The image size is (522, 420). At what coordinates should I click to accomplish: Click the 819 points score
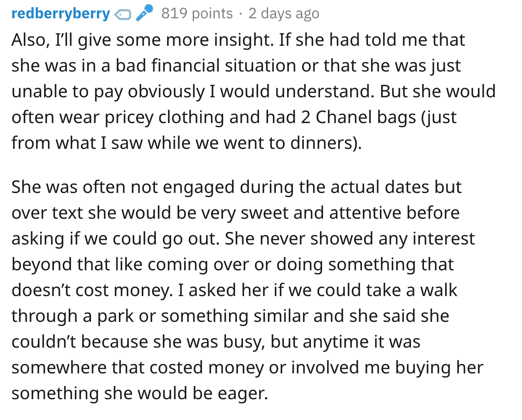tap(197, 13)
